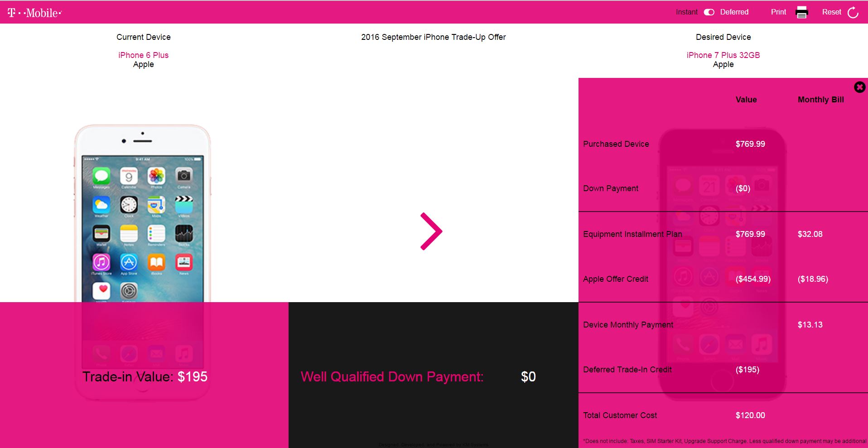Click the Monthly Bill column header
The height and width of the screenshot is (448, 868).
coord(820,100)
